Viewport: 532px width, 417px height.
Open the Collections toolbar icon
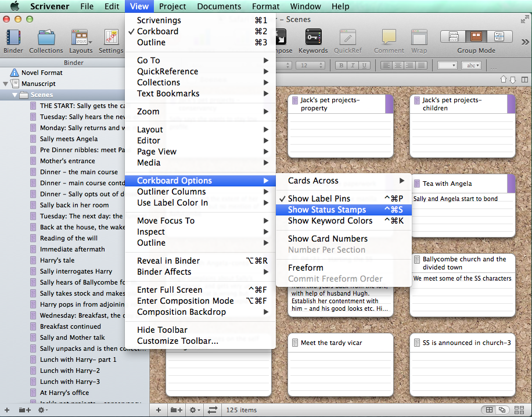46,37
